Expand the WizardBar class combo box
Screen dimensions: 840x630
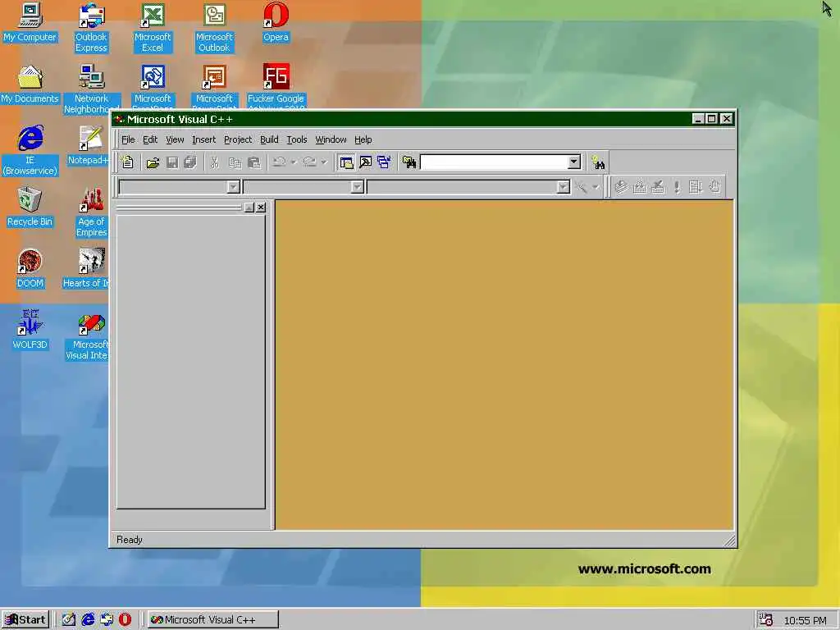tap(233, 187)
